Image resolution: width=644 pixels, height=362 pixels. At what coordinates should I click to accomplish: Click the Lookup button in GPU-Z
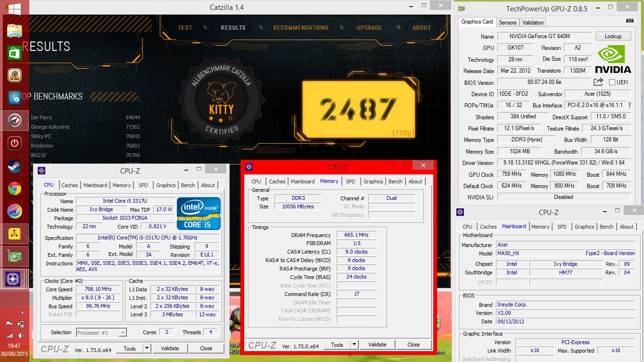[x=613, y=36]
